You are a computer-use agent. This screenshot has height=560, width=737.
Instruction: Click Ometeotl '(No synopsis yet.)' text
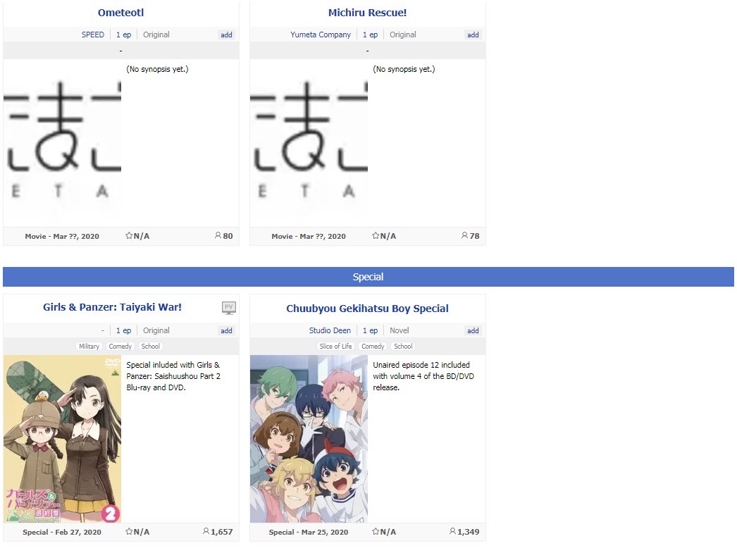(157, 69)
